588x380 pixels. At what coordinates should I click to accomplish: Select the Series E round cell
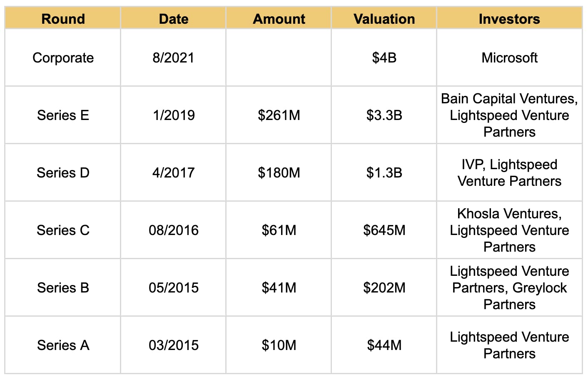tap(63, 115)
